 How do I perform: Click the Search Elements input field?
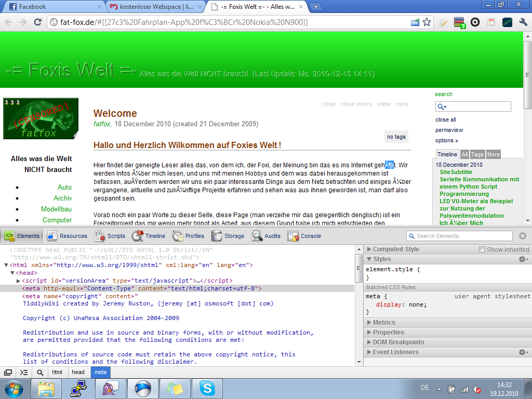click(x=462, y=236)
